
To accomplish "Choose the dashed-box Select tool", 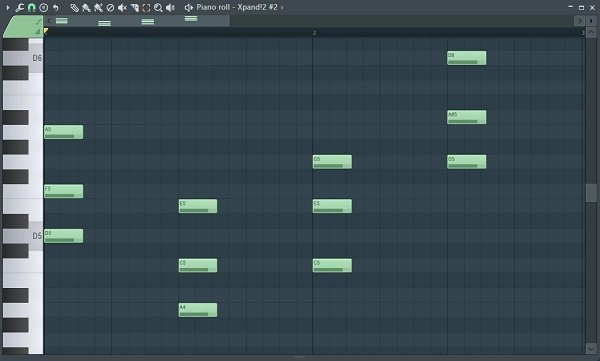I will click(146, 7).
